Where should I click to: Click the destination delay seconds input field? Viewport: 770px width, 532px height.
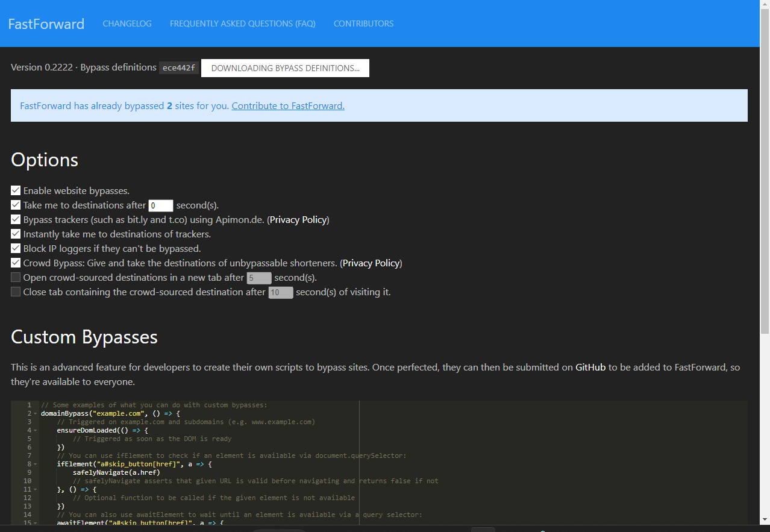point(161,205)
